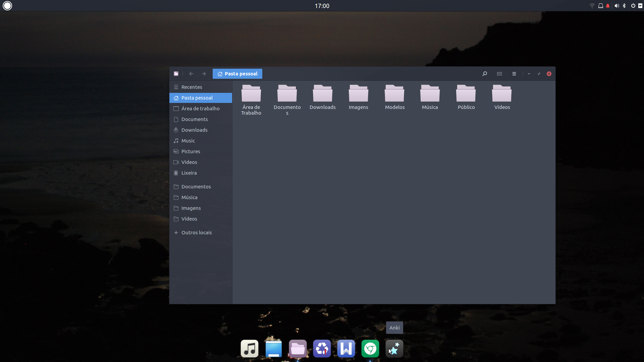This screenshot has height=362, width=644.
Task: Select Vídeos bookmark in the sidebar
Action: [x=201, y=219]
